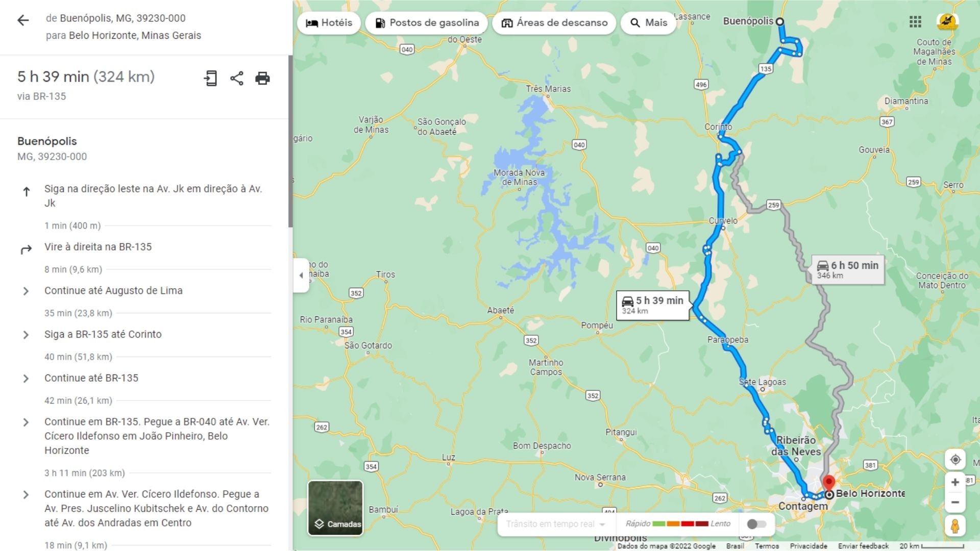Click the share route icon
This screenshot has height=551, width=980.
[236, 78]
